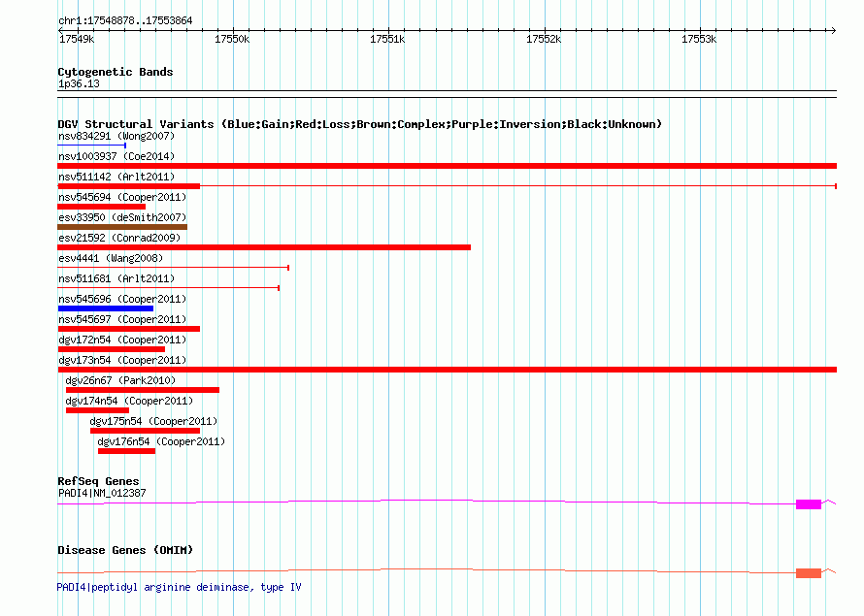The image size is (864, 616).
Task: Click the DGV Structural Variants track title
Action: click(360, 124)
